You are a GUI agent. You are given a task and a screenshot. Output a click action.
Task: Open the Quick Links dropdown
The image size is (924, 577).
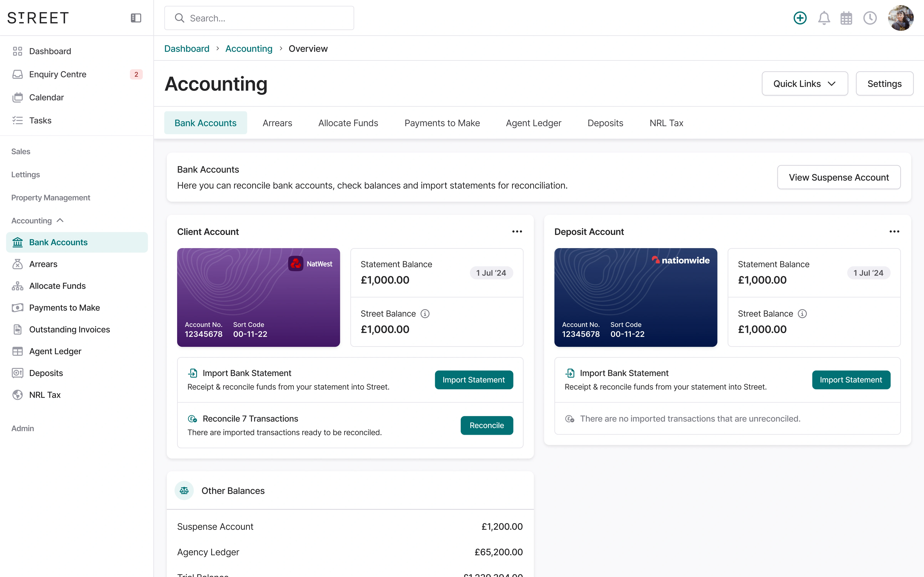point(804,83)
